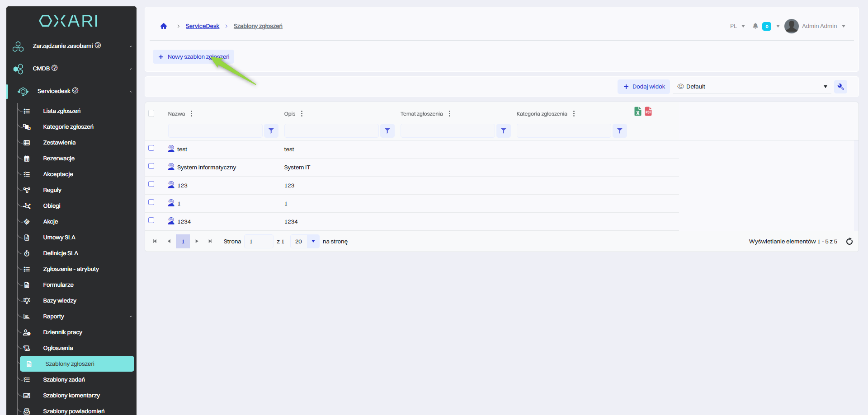Toggle the select-all header checkbox
Viewport: 868px width, 415px height.
click(x=151, y=113)
